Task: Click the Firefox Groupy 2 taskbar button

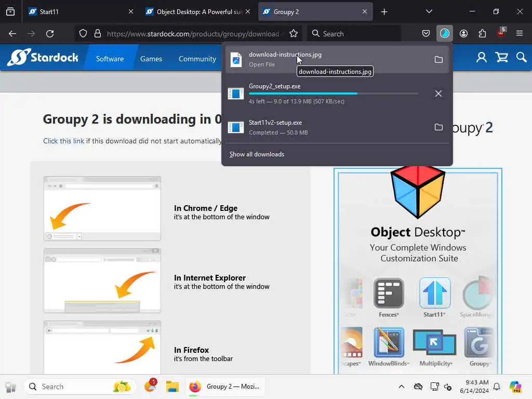Action: coord(225,387)
